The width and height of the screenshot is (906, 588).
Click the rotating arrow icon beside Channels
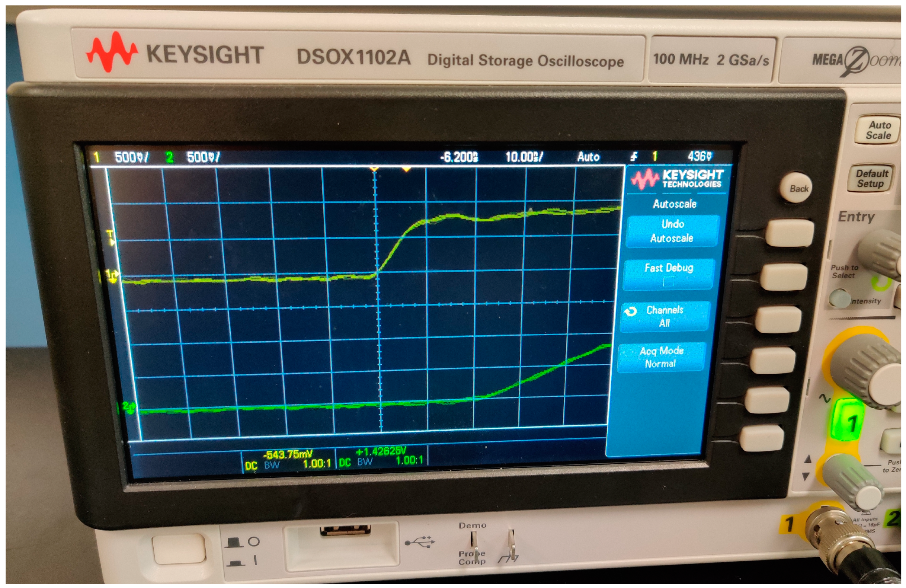(630, 311)
